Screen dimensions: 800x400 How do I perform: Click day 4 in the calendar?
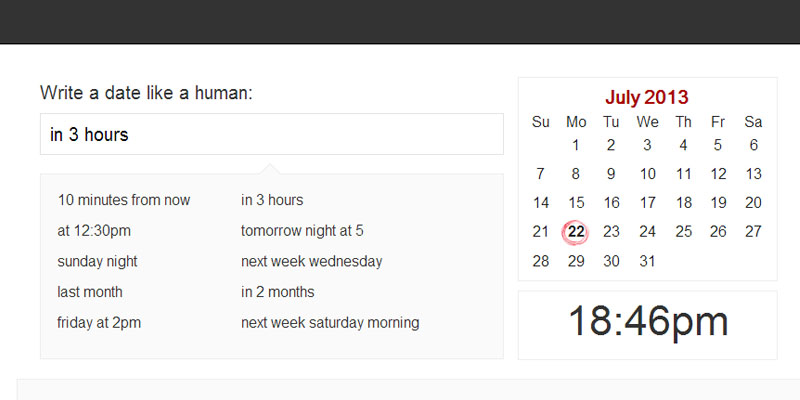683,145
